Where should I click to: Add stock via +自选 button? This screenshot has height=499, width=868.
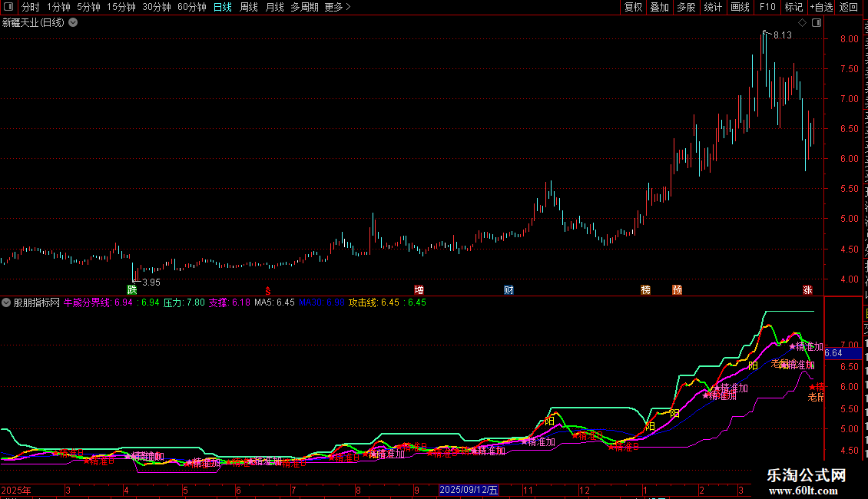tap(821, 7)
